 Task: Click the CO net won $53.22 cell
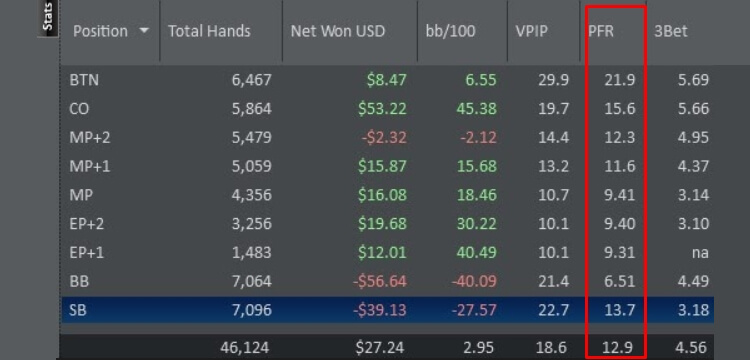382,109
